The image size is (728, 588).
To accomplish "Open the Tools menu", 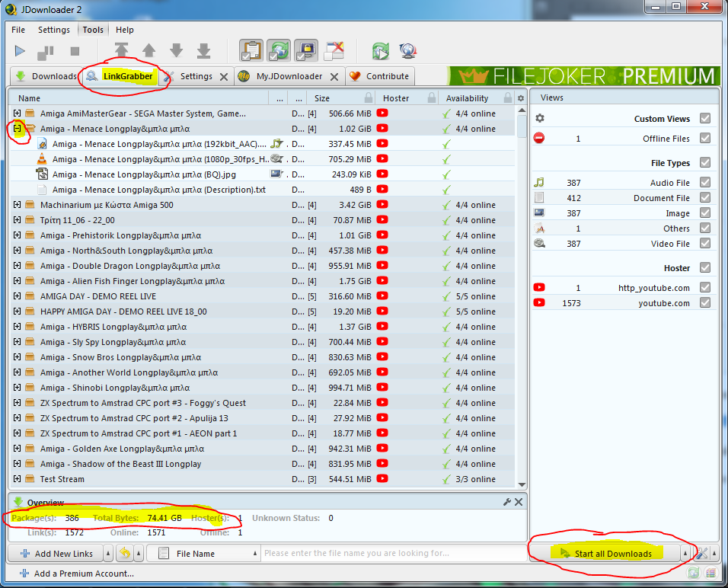I will pos(93,30).
